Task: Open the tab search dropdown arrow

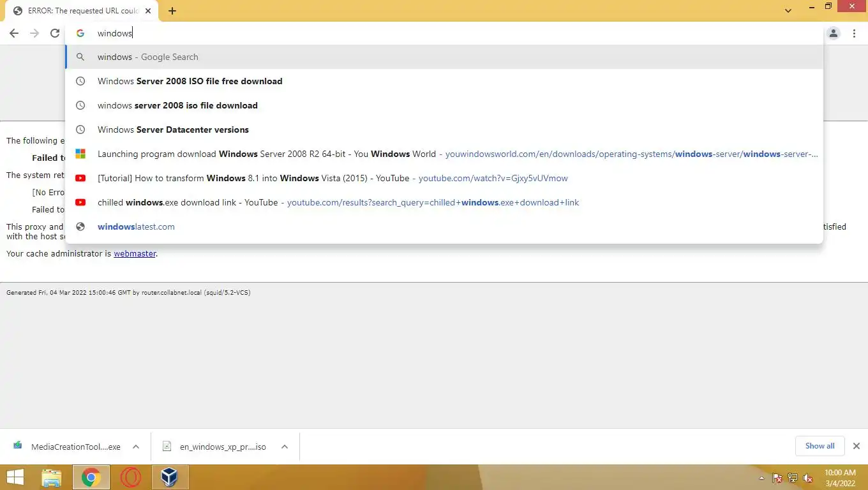Action: 788,10
